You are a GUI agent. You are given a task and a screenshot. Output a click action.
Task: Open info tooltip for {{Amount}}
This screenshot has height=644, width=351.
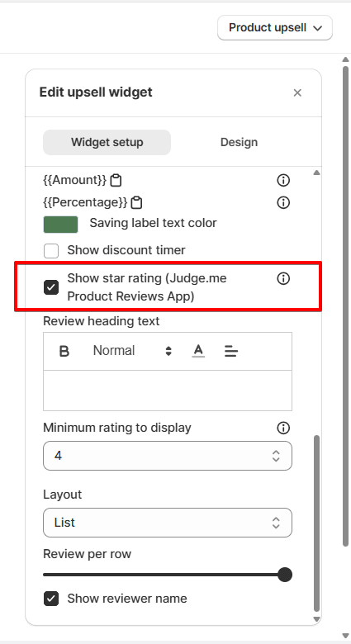pos(283,180)
